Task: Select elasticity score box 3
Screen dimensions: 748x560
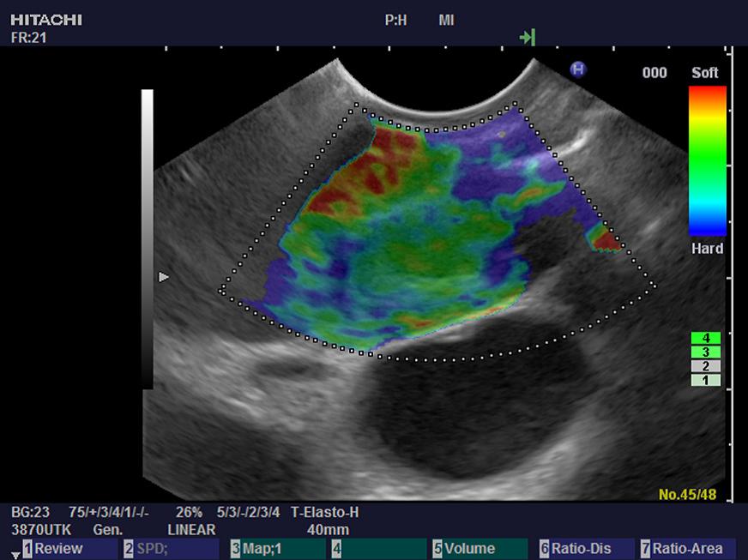Action: pos(706,352)
